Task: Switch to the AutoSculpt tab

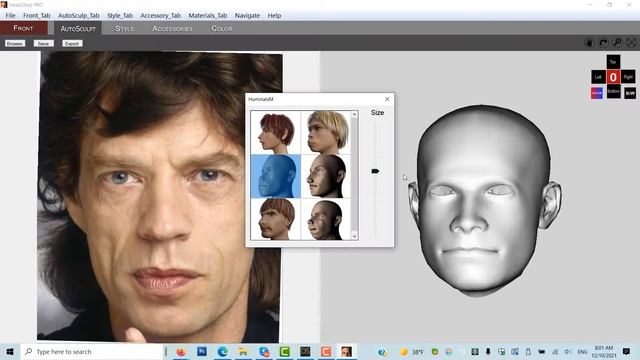Action: (78, 29)
